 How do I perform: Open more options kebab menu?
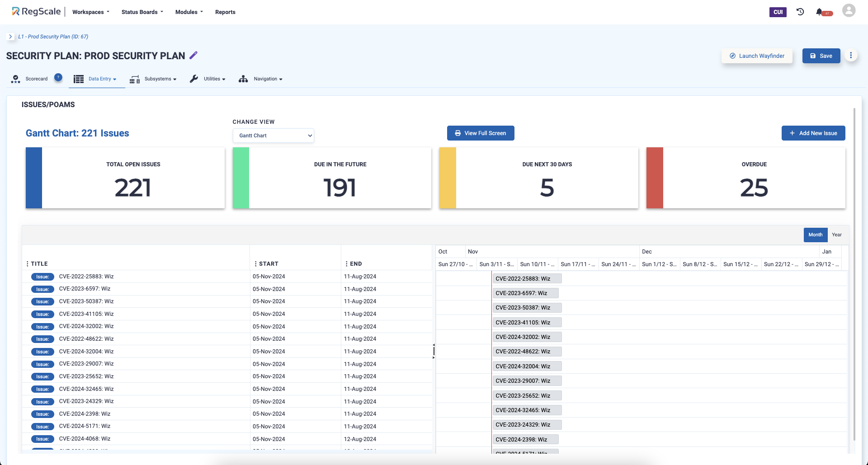tap(851, 56)
